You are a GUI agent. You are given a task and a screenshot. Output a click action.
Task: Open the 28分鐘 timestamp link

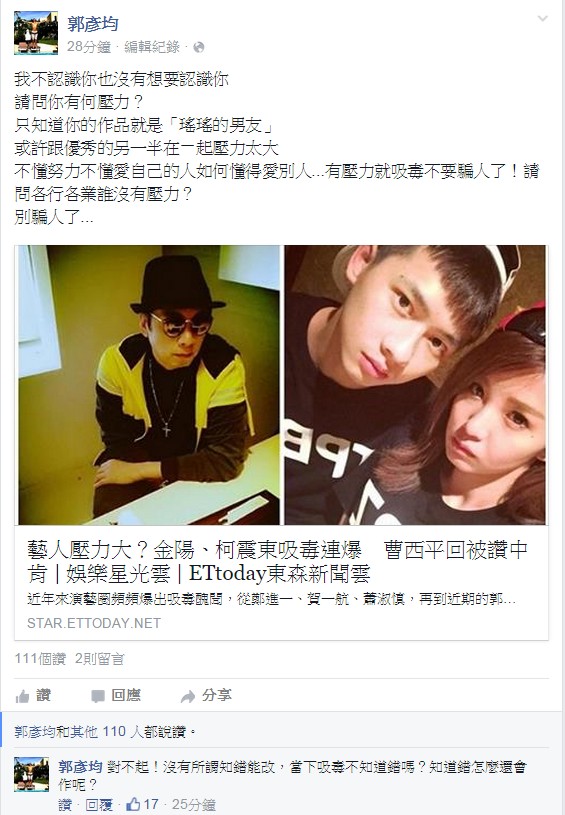pyautogui.click(x=89, y=47)
